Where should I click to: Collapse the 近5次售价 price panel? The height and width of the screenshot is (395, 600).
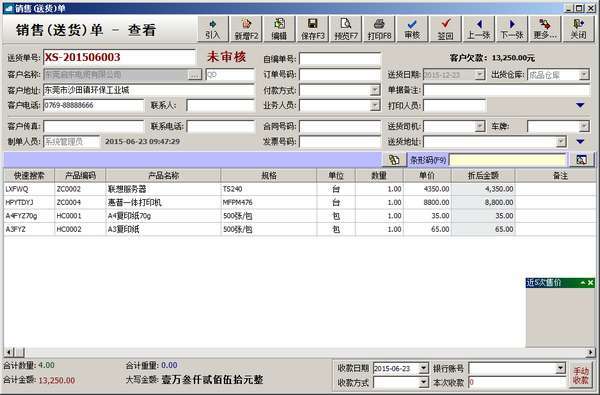click(583, 283)
